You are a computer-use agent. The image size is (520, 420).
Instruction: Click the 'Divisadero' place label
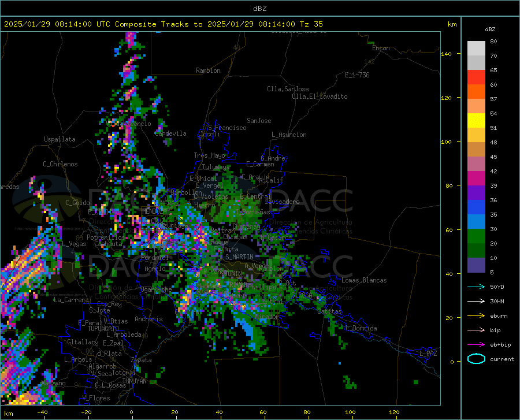pyautogui.click(x=282, y=202)
